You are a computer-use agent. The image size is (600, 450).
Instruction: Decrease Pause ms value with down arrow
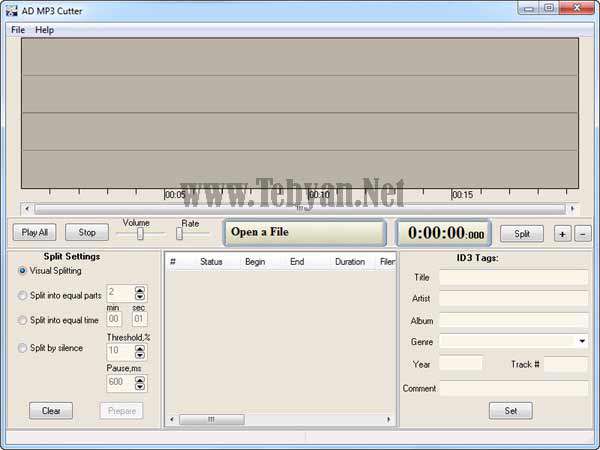point(140,386)
